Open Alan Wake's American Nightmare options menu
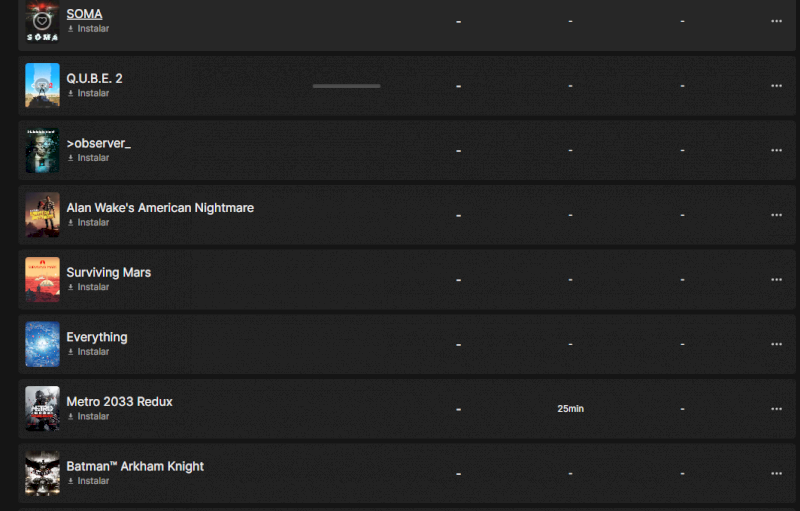800x511 pixels. [x=776, y=215]
